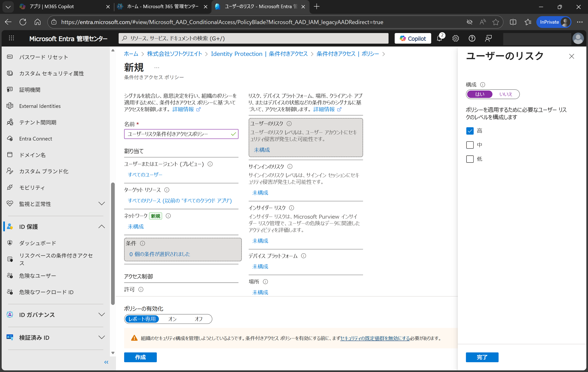The image size is (588, 372).
Task: Open the settings gear in top bar
Action: point(456,38)
